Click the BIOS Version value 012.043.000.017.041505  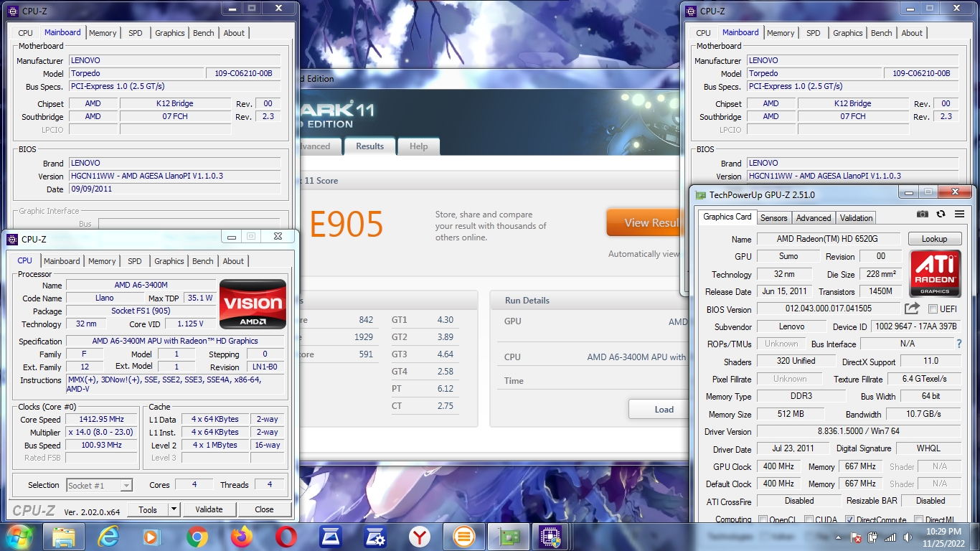[828, 309]
